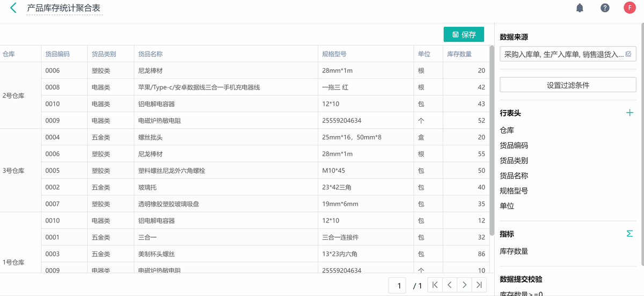This screenshot has height=296, width=644.
Task: Select 库存数量 under 指标
Action: [514, 251]
